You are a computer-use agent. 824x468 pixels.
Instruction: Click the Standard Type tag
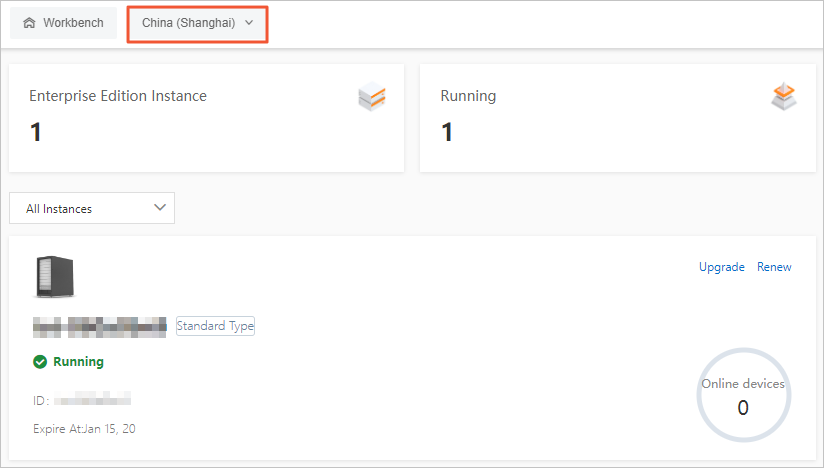215,326
